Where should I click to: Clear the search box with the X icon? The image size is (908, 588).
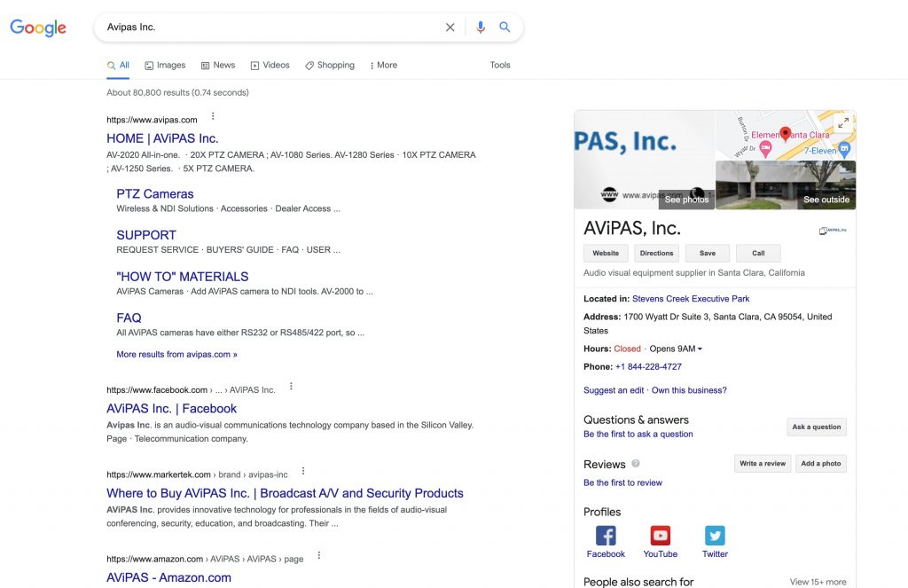click(450, 27)
